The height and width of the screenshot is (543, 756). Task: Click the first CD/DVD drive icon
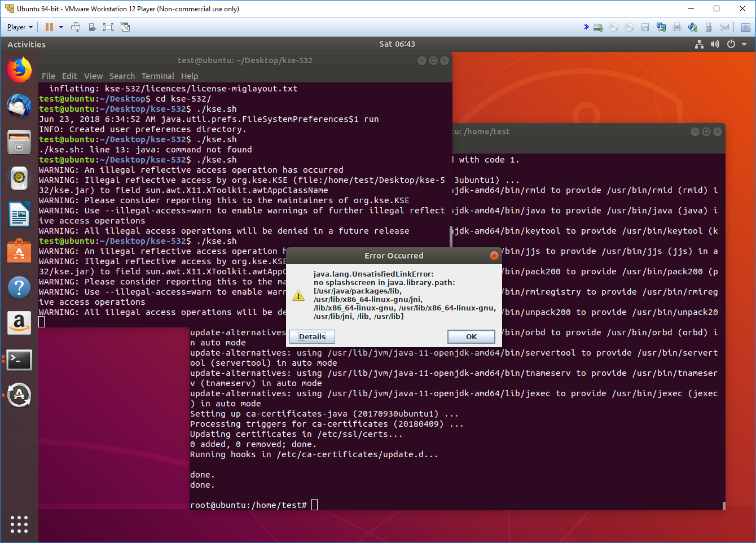[614, 27]
